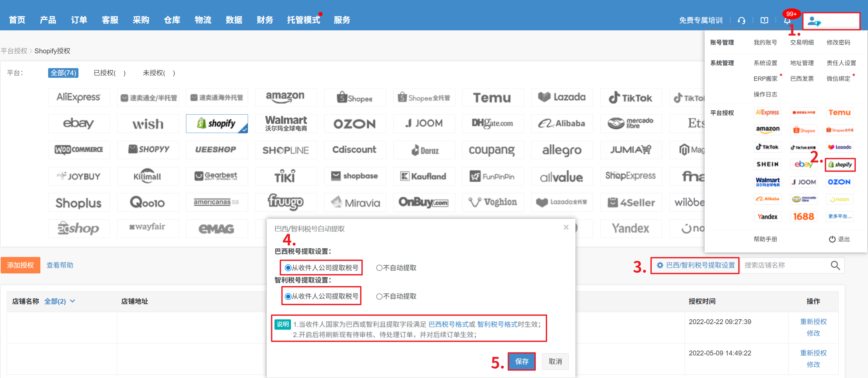Click the help book icon
Image resolution: width=868 pixels, height=378 pixels.
coord(764,21)
